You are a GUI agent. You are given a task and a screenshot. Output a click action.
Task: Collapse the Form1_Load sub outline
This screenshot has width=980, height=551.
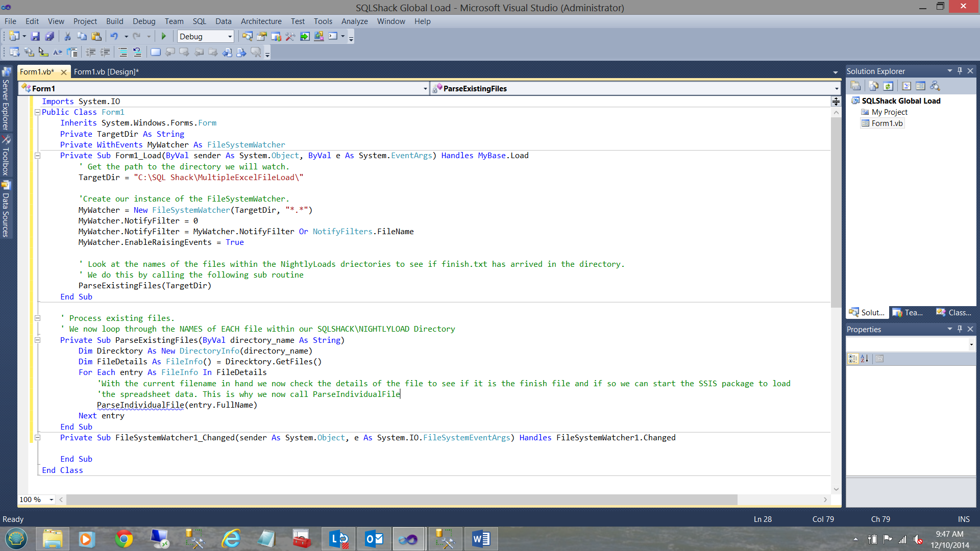[x=37, y=156]
